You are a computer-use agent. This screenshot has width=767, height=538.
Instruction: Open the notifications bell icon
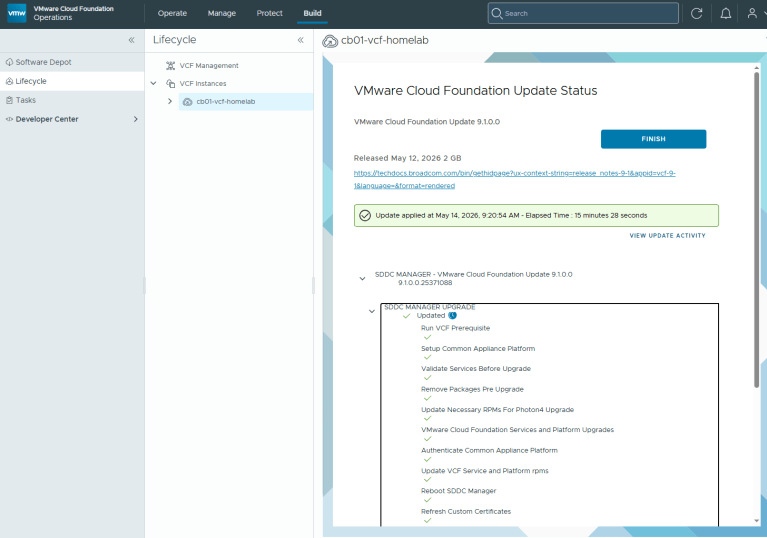tap(726, 13)
